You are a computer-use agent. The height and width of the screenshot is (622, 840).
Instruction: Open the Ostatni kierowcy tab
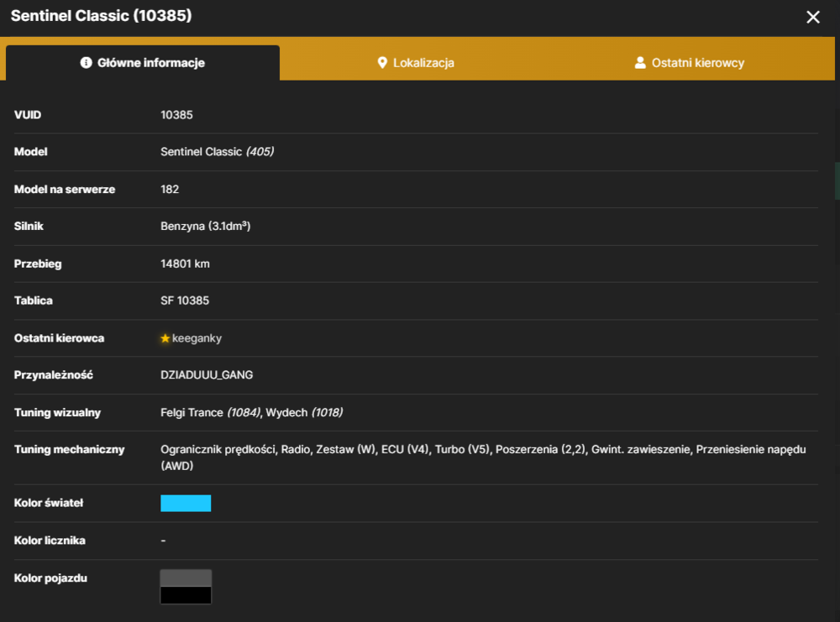690,63
